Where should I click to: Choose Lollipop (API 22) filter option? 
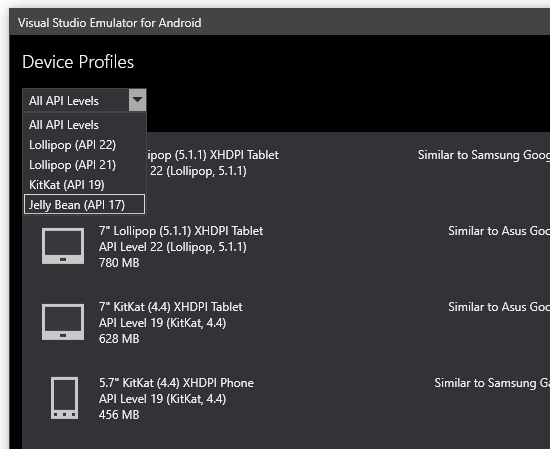(x=84, y=145)
